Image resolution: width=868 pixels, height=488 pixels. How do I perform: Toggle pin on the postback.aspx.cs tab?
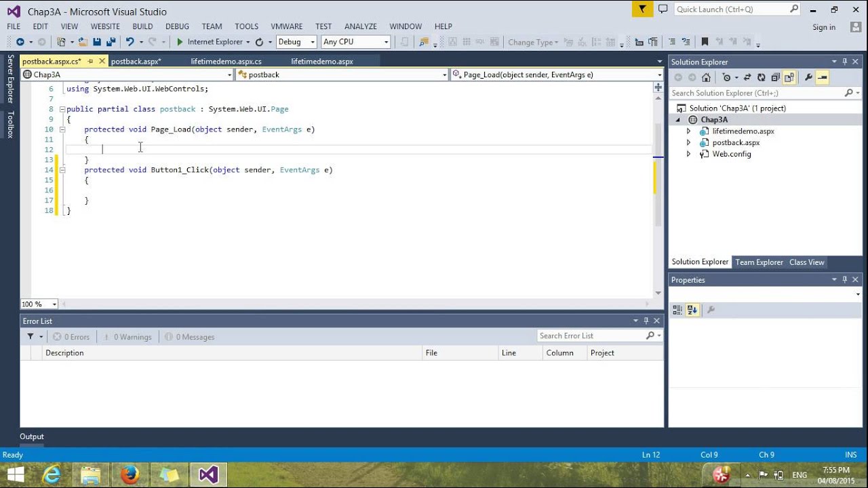90,62
